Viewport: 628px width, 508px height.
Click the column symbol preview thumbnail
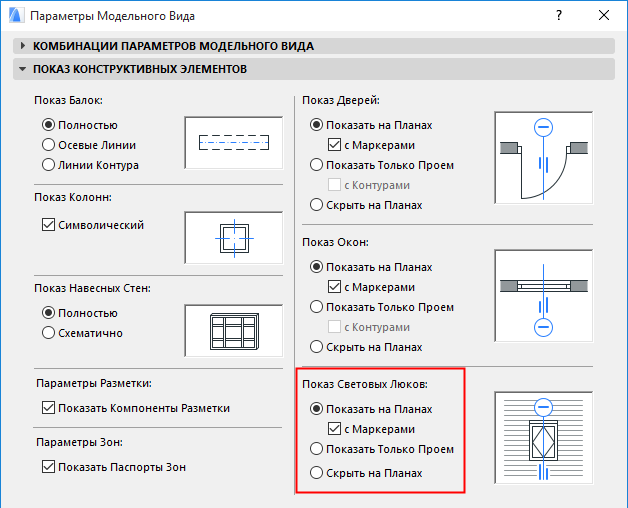233,238
